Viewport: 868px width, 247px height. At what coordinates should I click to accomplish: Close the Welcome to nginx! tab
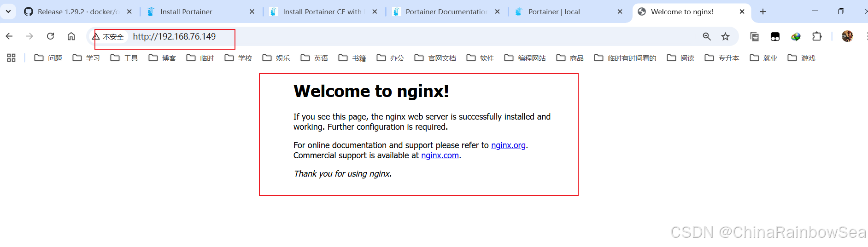[x=742, y=12]
